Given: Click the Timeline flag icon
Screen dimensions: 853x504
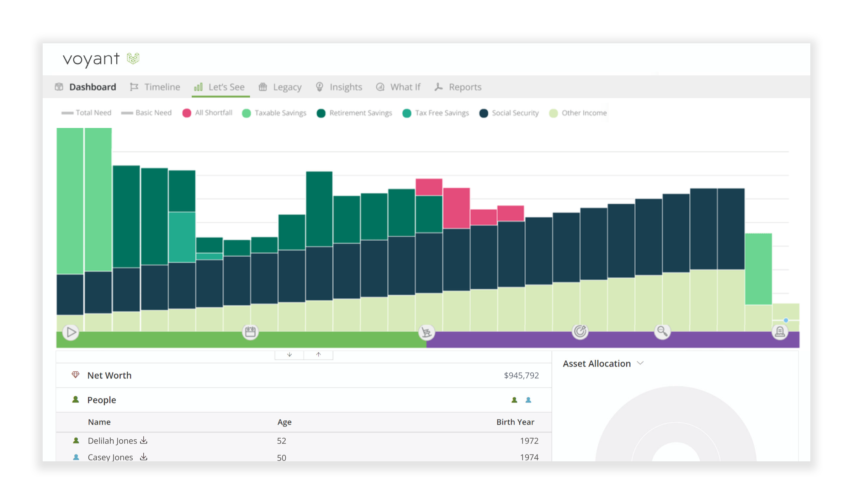Looking at the screenshot, I should point(134,87).
